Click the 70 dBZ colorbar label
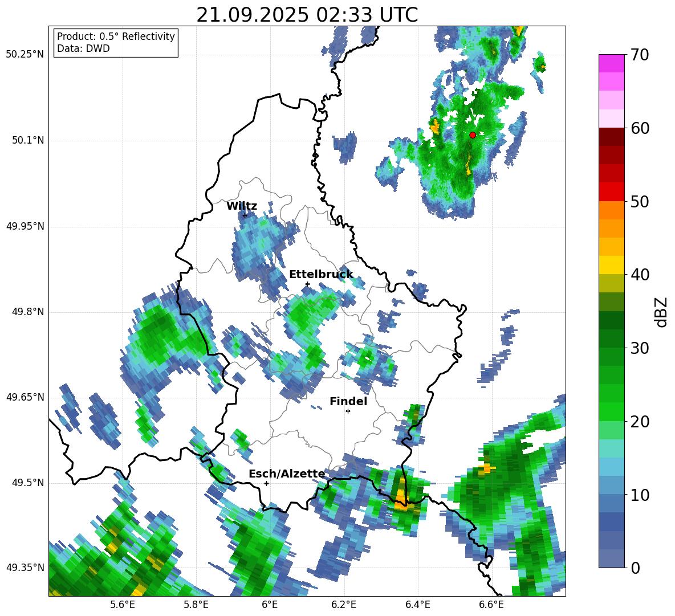 point(640,55)
